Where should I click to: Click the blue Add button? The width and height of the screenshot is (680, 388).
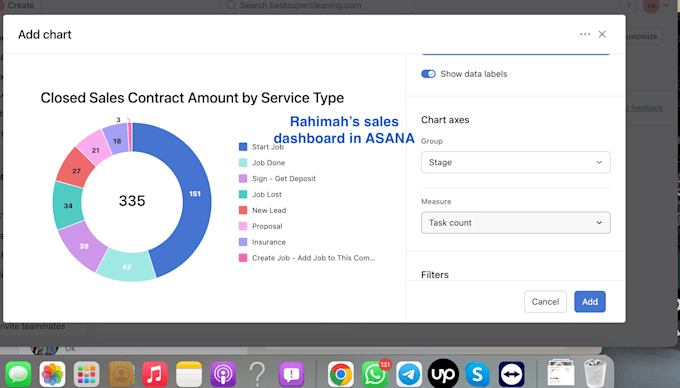tap(590, 302)
